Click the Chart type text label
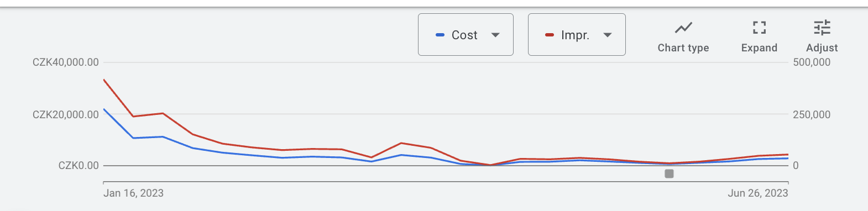This screenshot has height=211, width=868. tap(683, 48)
